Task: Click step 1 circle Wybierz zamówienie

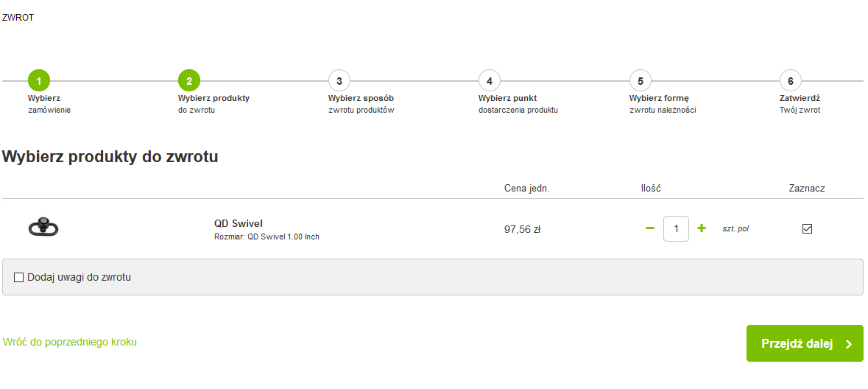Action: click(38, 80)
